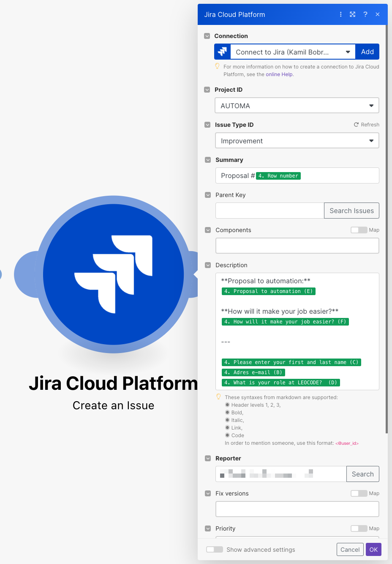Click inside the Parent Key input field
The width and height of the screenshot is (392, 564).
tap(269, 211)
